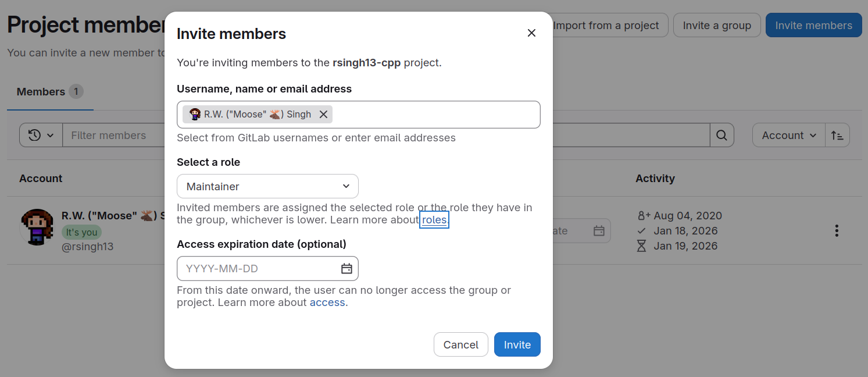
Task: Click the member avatar for R.W. Singh
Action: coord(38,227)
